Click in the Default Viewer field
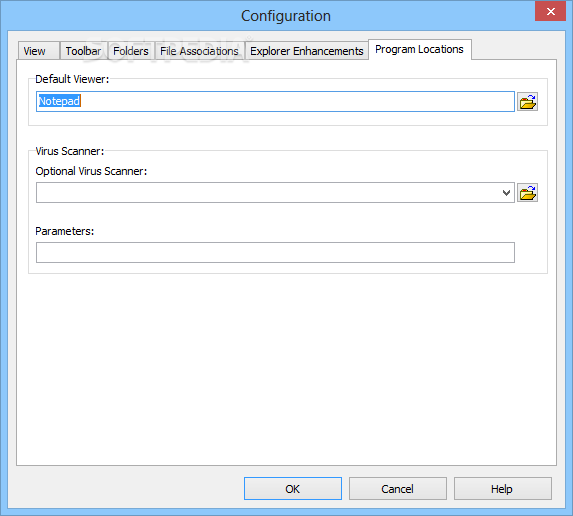The image size is (573, 516). click(275, 102)
